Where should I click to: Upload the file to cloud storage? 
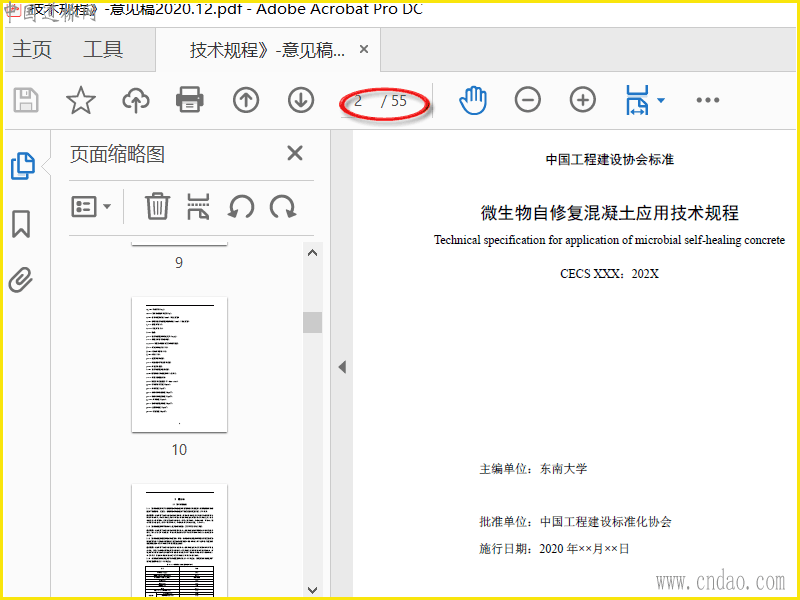click(x=136, y=100)
